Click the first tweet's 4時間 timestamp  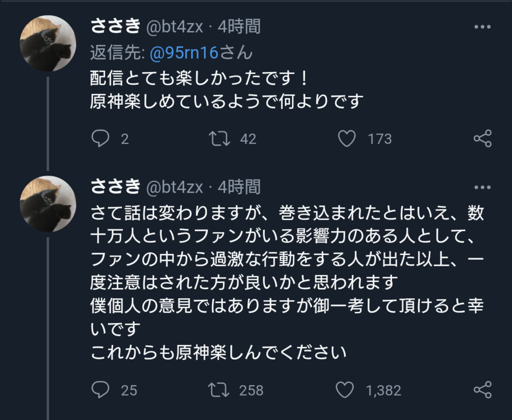pyautogui.click(x=239, y=26)
